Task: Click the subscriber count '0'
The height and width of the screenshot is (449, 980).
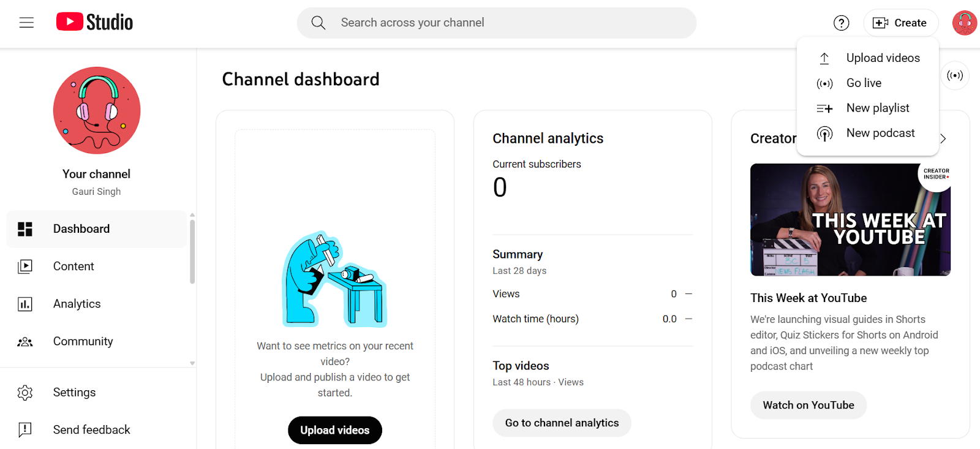Action: click(500, 187)
